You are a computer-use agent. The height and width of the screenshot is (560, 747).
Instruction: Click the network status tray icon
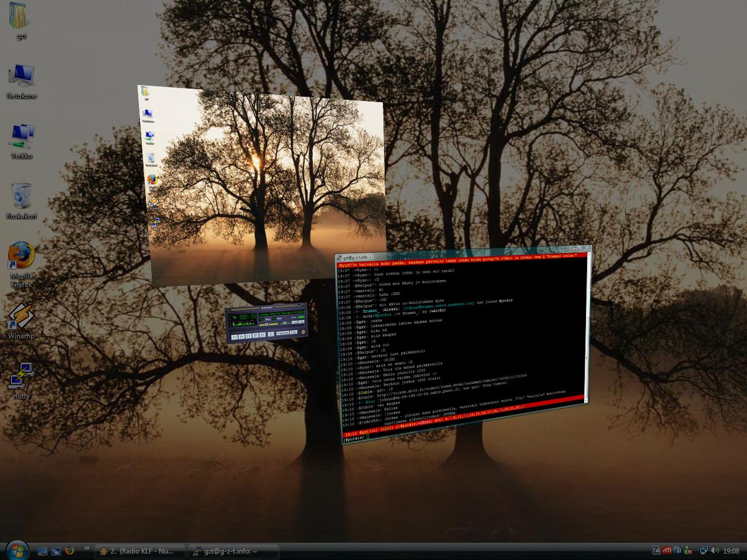(704, 550)
